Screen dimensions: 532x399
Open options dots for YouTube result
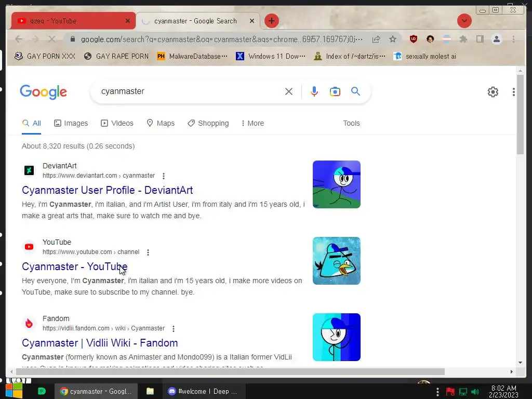click(148, 252)
